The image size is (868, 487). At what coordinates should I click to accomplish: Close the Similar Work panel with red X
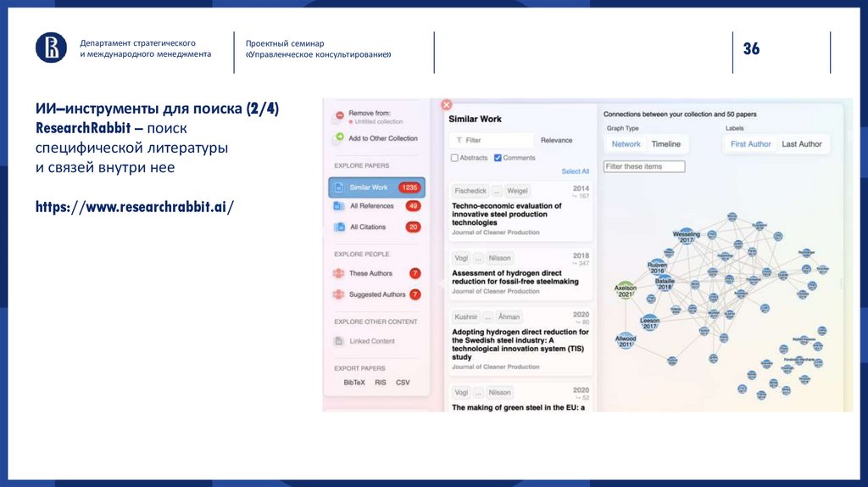pyautogui.click(x=446, y=104)
